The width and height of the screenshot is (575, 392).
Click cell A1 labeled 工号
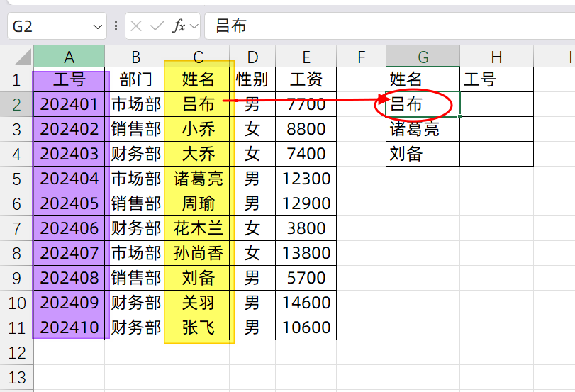[69, 79]
